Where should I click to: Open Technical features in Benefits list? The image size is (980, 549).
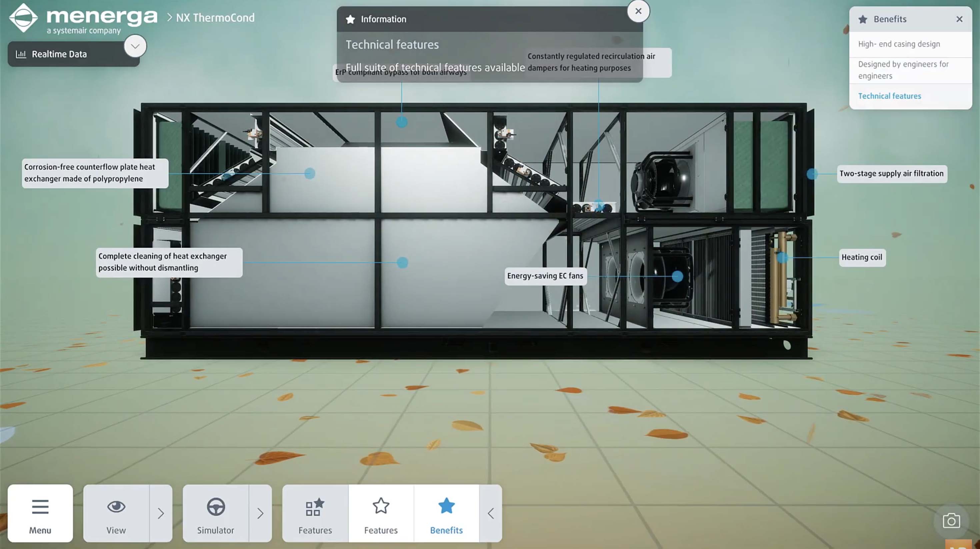point(889,96)
